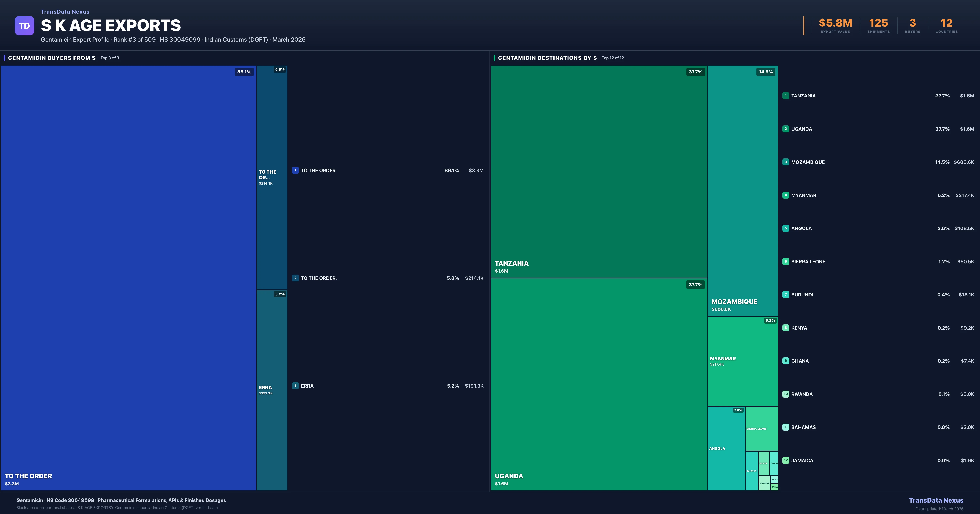Click rank badge 2 beside TO THE ORDER.
Viewport: 980px width, 514px height.
[295, 278]
